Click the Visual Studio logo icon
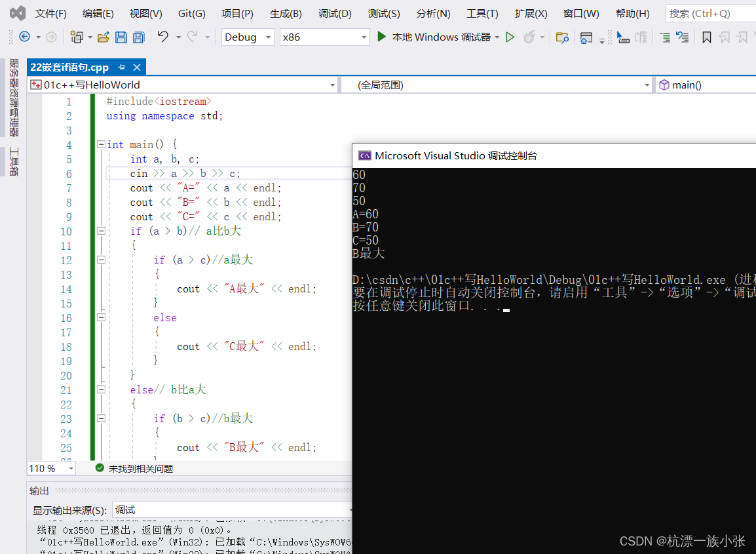 (x=17, y=13)
